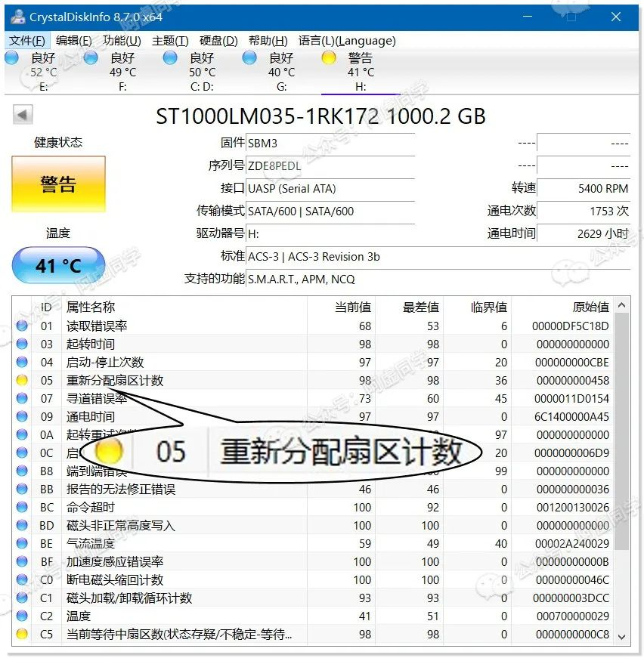Click status dot of row 04 启动-停止次数
Screen dimensions: 644x658
pyautogui.click(x=22, y=362)
